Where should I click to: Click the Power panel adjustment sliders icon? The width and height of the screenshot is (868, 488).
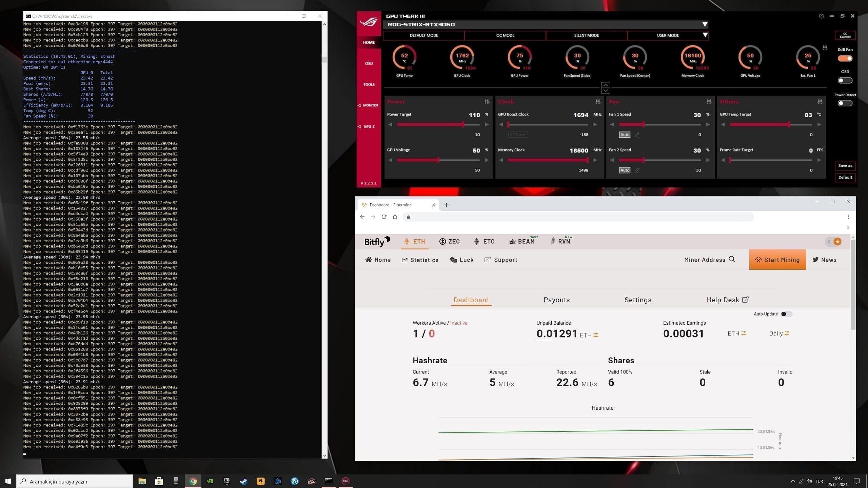487,102
